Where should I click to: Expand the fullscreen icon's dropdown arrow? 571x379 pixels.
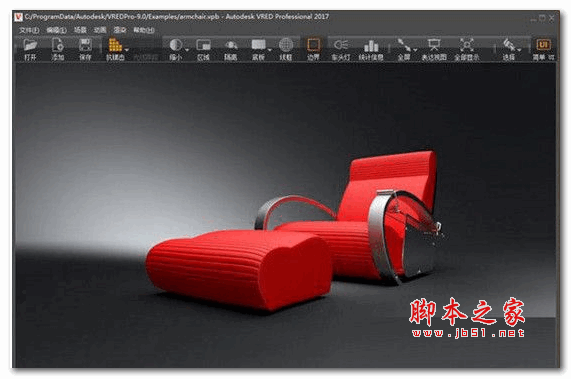tap(415, 50)
